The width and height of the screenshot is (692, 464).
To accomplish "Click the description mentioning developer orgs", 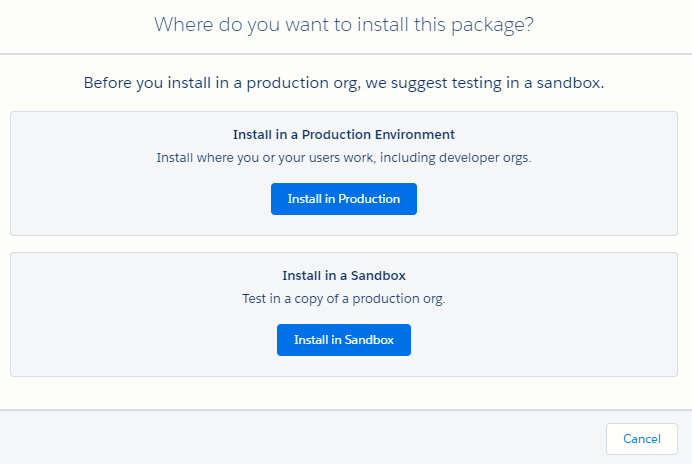I will (344, 158).
